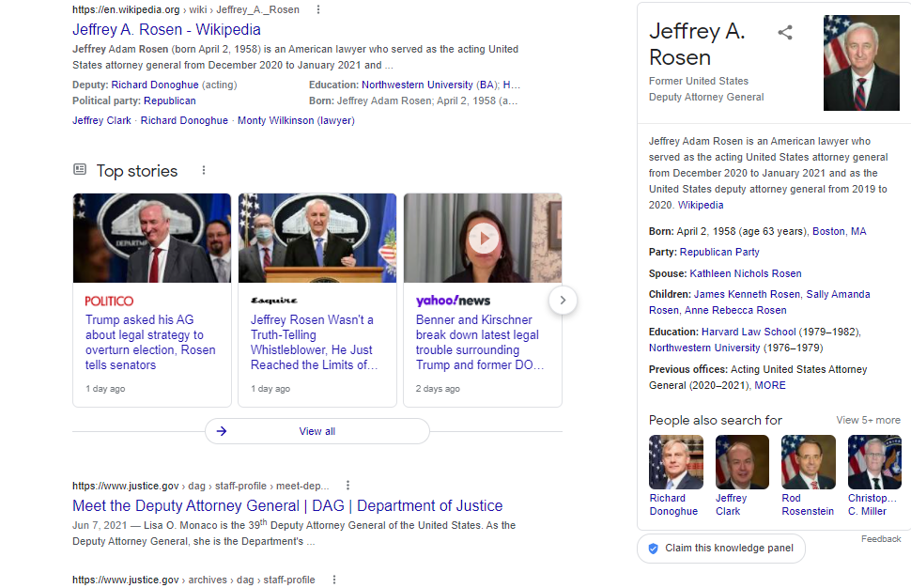Click the arrow icon on View all button
Viewport: 911px width, 588px height.
coord(222,431)
